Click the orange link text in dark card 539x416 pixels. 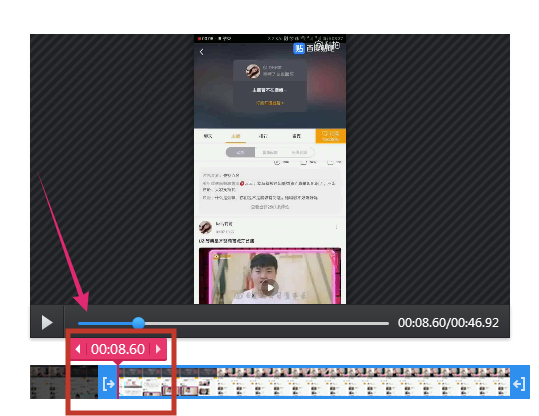tap(270, 103)
